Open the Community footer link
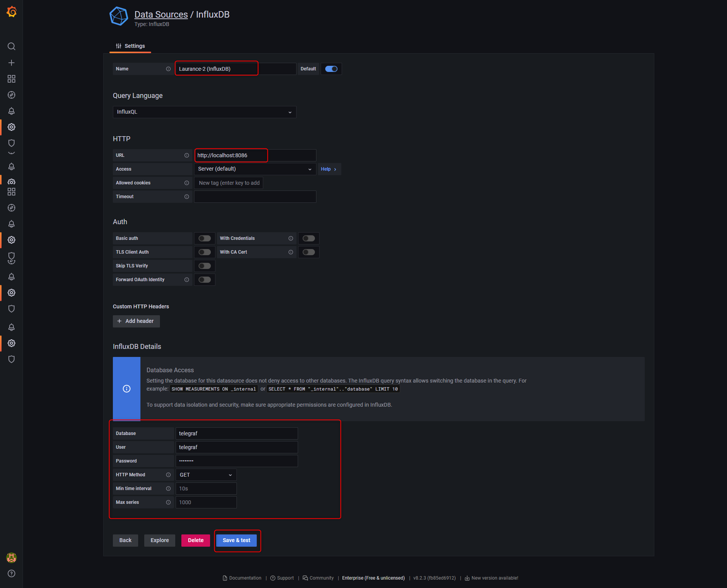The height and width of the screenshot is (588, 727). point(318,578)
